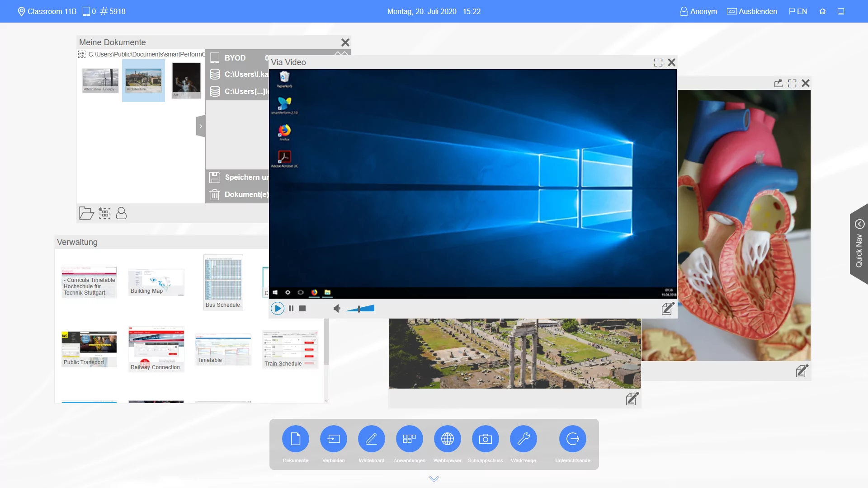The image size is (868, 488).
Task: Click the Verbinden connect icon
Action: pos(334,439)
